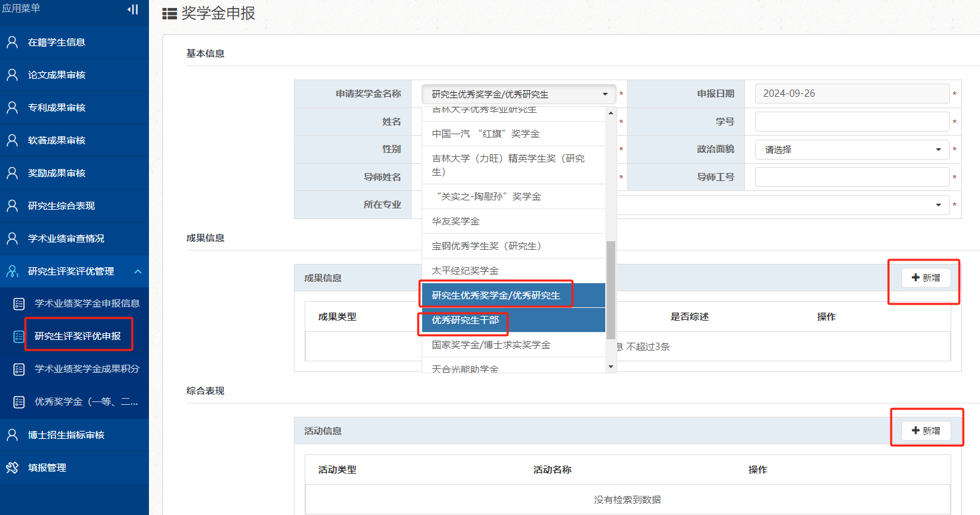Viewport: 980px width, 515px height.
Task: Expand the 所在专业 dropdown arrow
Action: click(x=938, y=205)
